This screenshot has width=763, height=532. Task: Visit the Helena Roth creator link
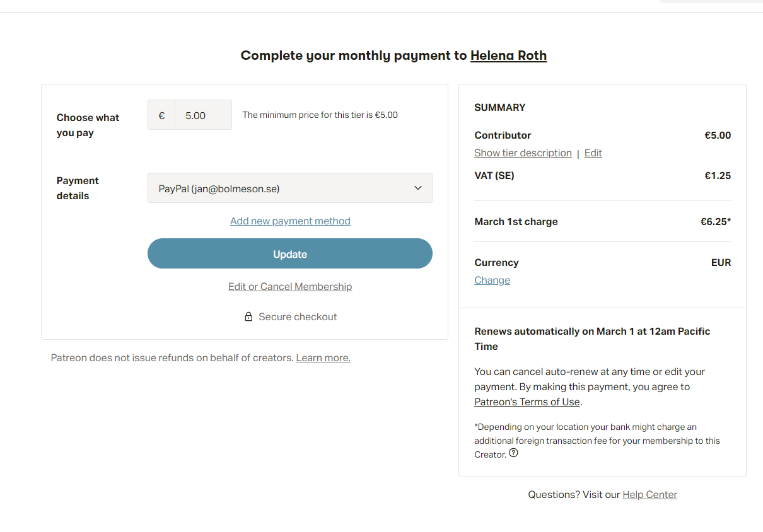(x=508, y=55)
